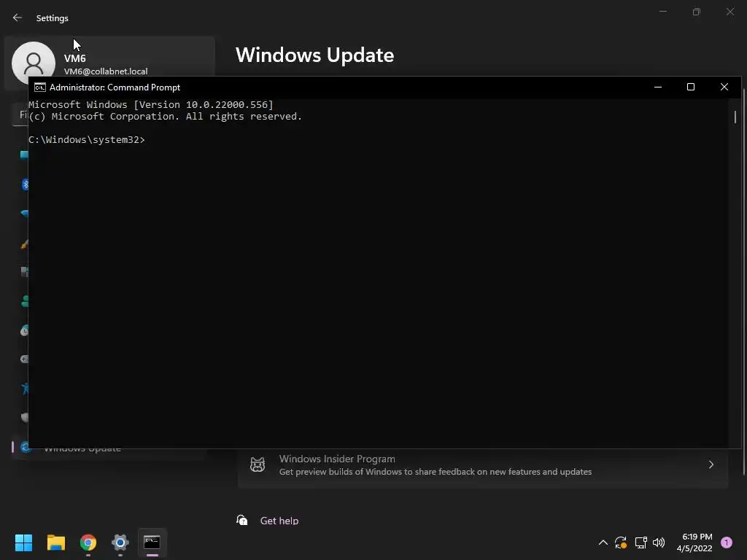Close the Administrator Command Prompt window
This screenshot has width=747, height=560.
point(724,87)
